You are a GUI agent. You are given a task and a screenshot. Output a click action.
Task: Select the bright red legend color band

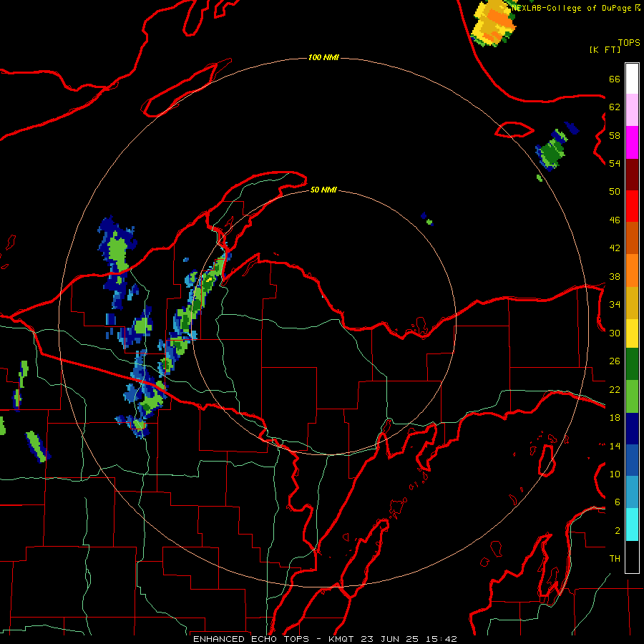tap(632, 206)
